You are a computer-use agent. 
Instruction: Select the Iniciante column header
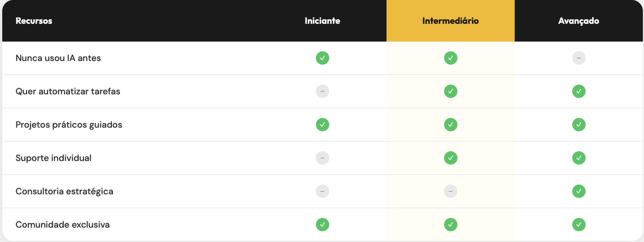coord(322,21)
